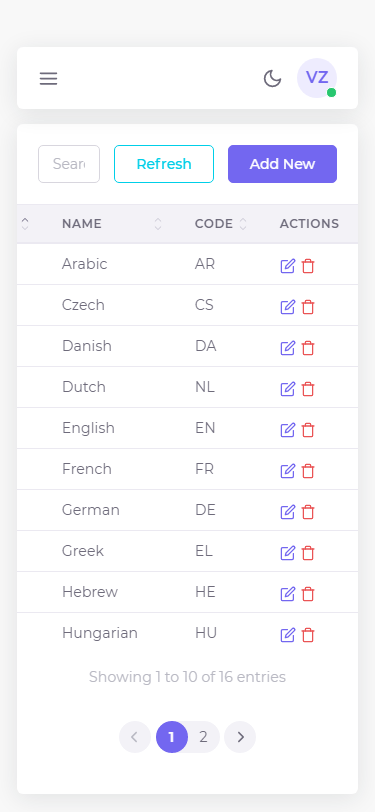Edit the English language entry
Image resolution: width=375 pixels, height=812 pixels.
click(287, 430)
